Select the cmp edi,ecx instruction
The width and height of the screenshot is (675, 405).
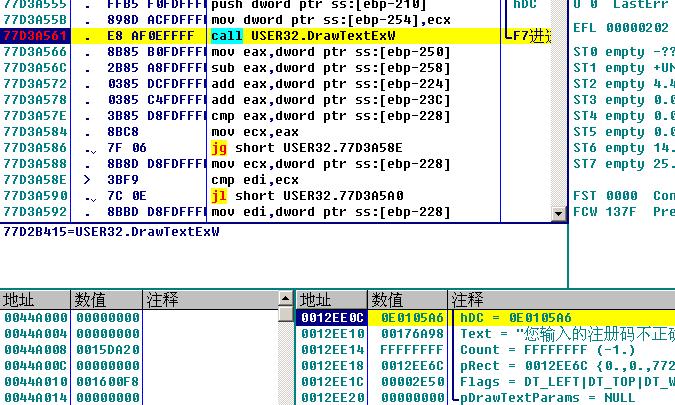point(255,180)
